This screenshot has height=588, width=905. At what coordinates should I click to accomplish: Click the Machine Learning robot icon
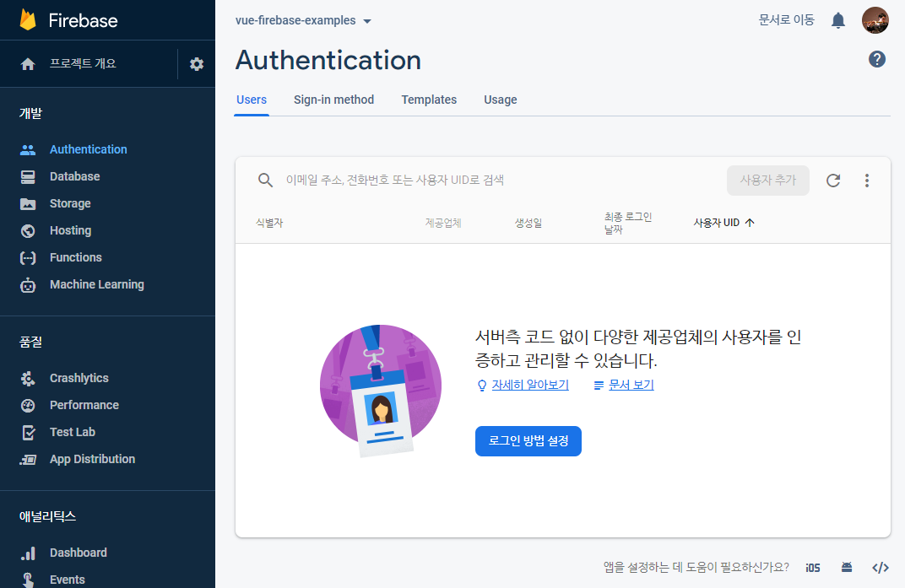pyautogui.click(x=28, y=285)
